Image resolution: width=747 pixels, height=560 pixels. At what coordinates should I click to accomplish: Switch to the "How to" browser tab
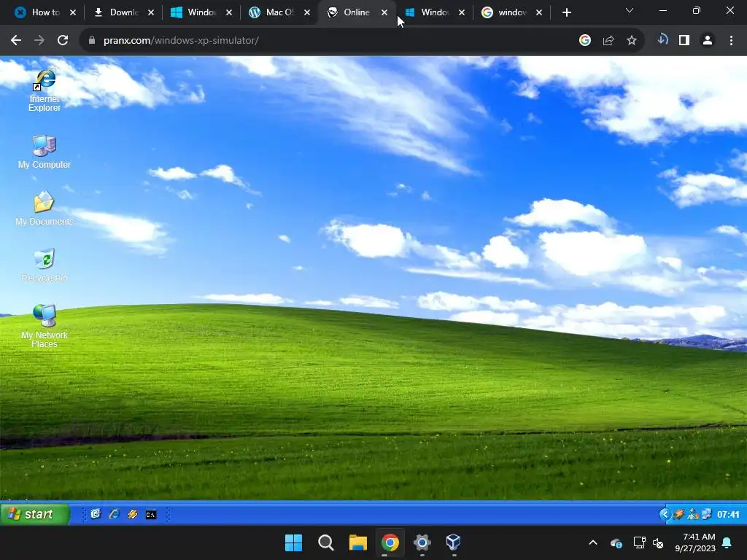pyautogui.click(x=45, y=12)
